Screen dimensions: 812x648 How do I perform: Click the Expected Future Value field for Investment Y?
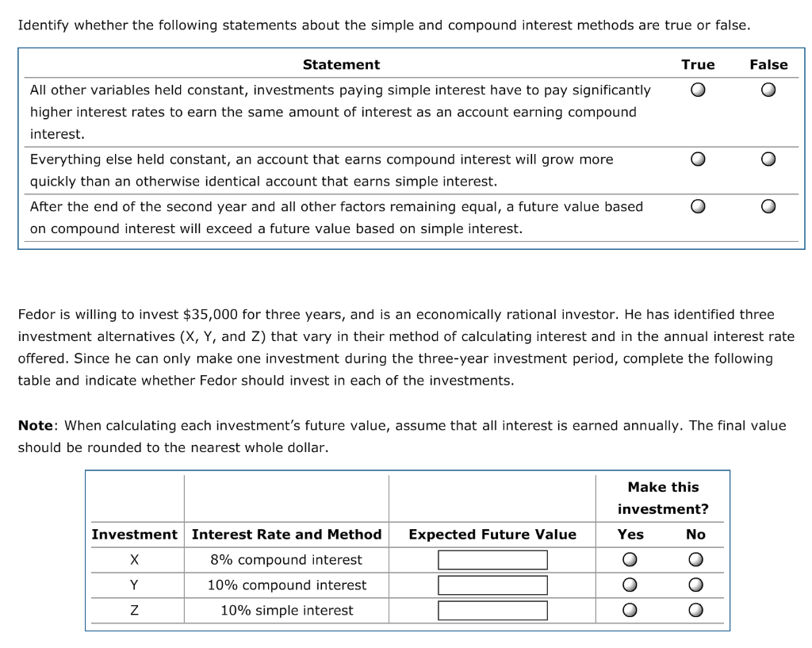tap(492, 585)
